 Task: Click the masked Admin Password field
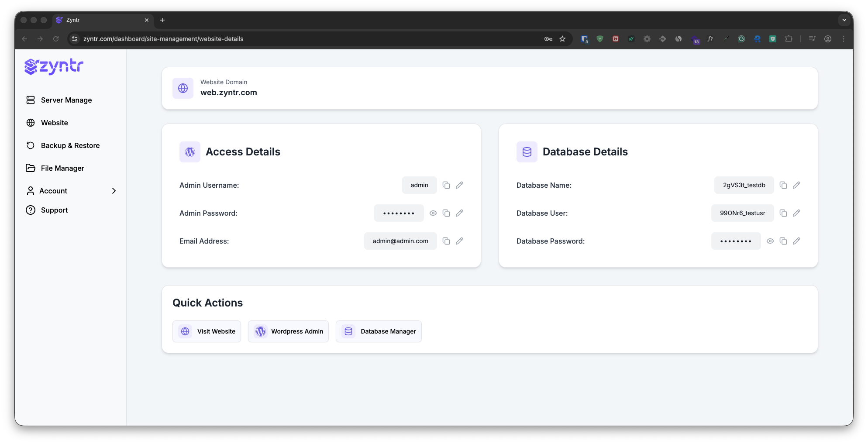tap(399, 213)
